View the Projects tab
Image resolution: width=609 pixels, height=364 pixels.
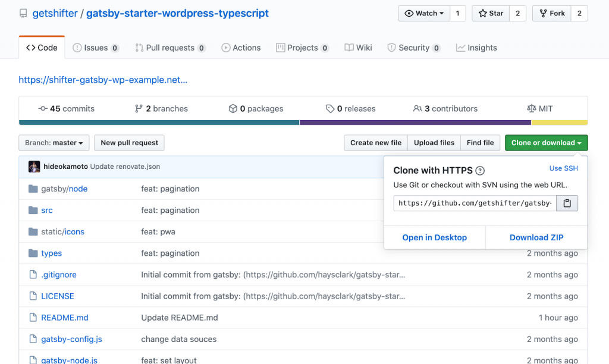coord(302,48)
